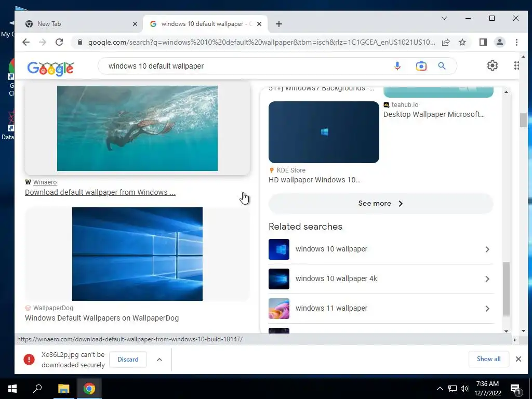Click the page vertical scrollbar thumb
The image size is (532, 399).
(523, 121)
